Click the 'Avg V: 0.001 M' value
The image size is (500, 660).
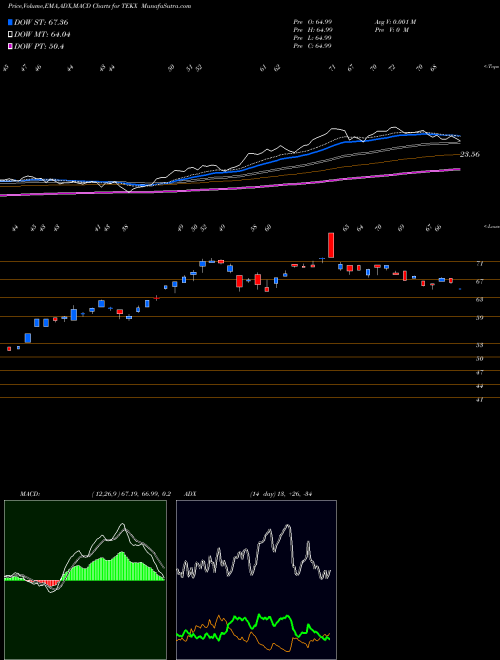point(395,22)
